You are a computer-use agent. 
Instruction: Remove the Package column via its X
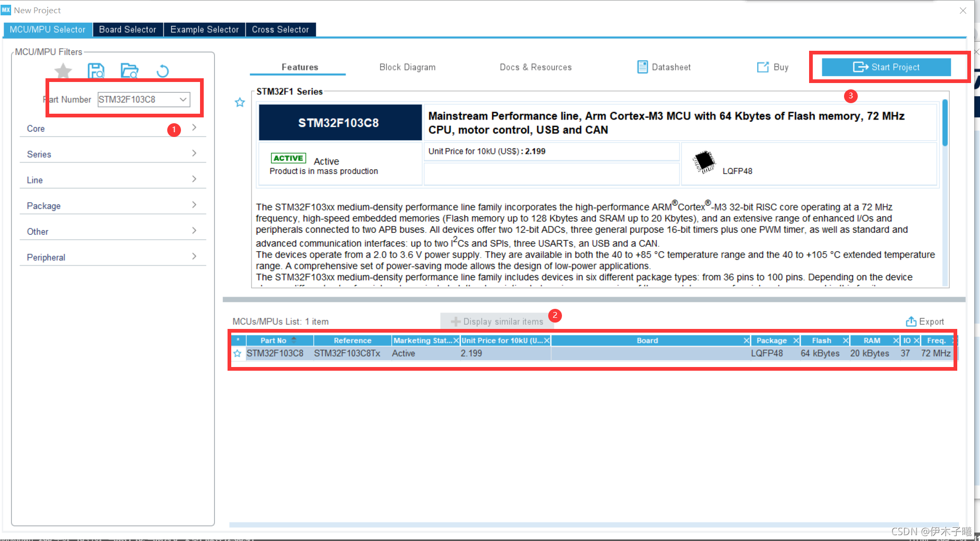[x=796, y=341]
